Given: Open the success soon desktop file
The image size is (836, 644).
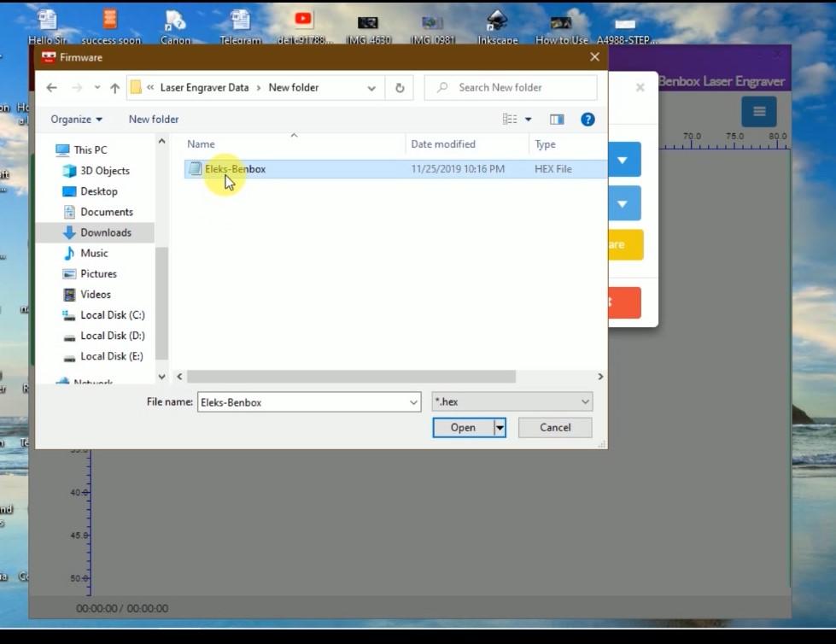Looking at the screenshot, I should coord(110,26).
